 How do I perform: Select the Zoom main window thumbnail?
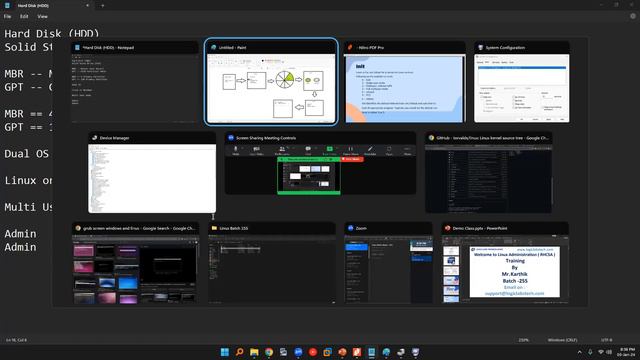389,263
